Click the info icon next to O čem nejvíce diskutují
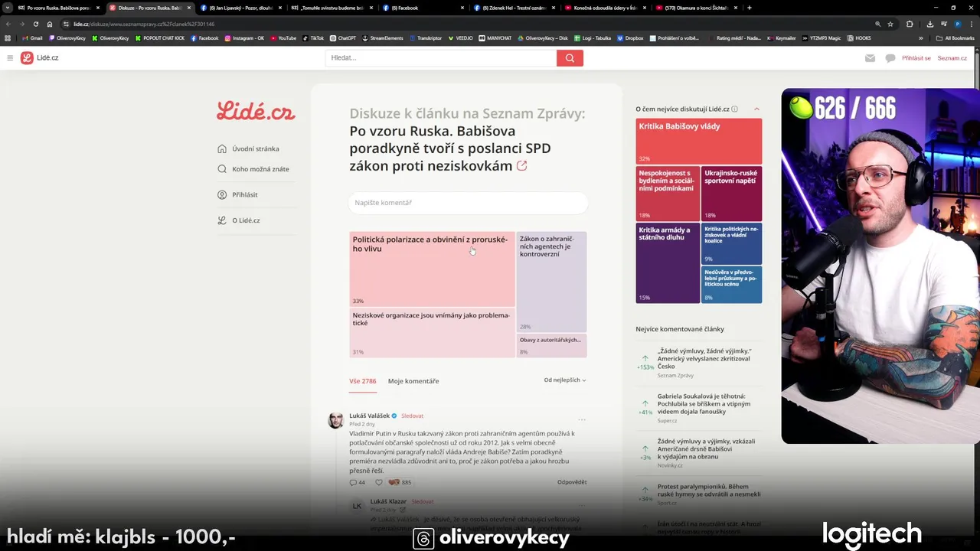Image resolution: width=980 pixels, height=551 pixels. pos(734,109)
